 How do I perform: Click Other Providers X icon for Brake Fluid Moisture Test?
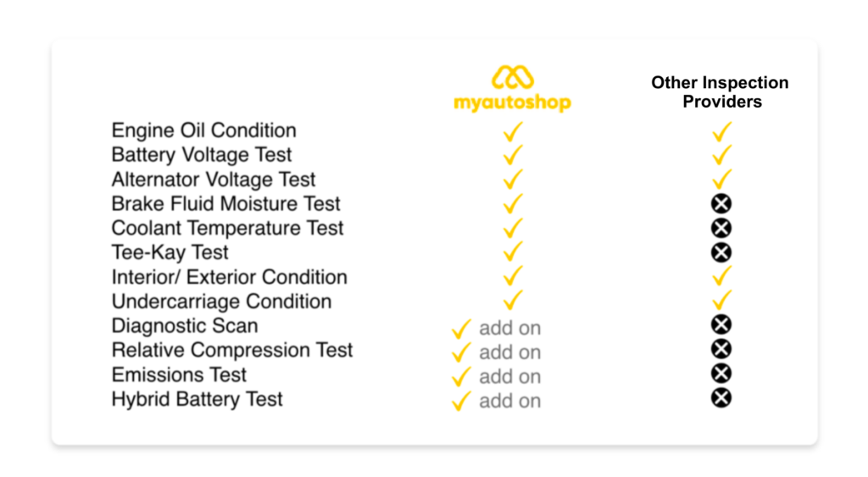[721, 203]
